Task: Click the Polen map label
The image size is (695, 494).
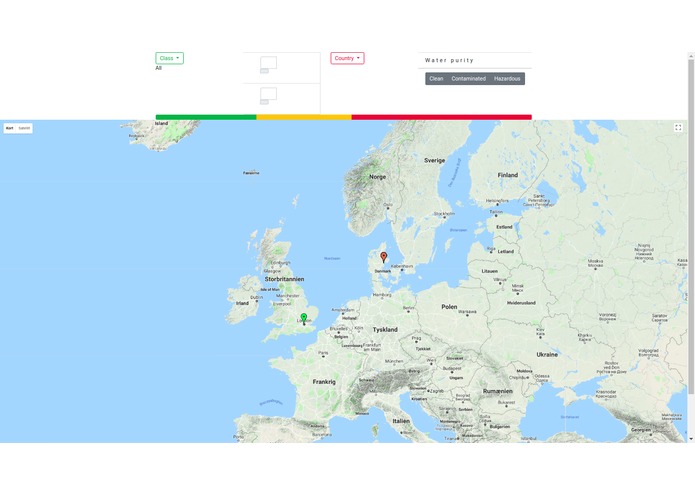Action: coord(449,307)
